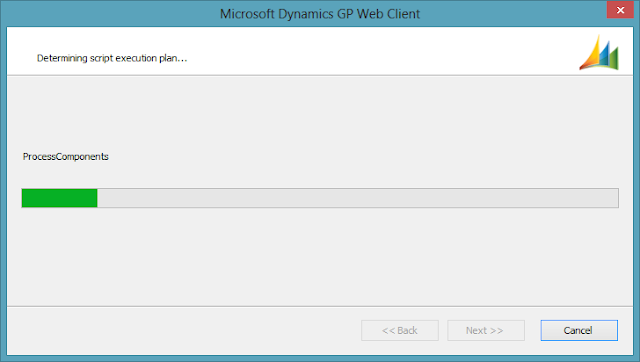Click the disabled Next >> button
Screen dimensions: 640x362
486,330
